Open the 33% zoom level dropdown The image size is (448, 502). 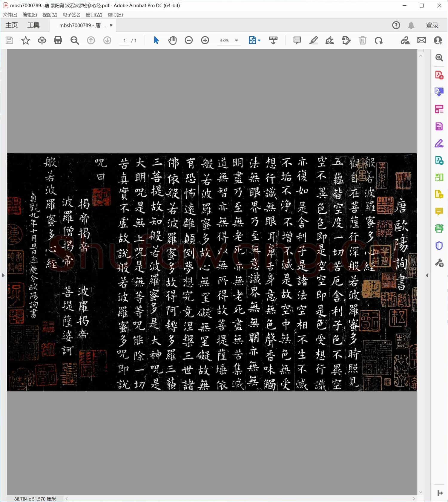[x=237, y=40]
